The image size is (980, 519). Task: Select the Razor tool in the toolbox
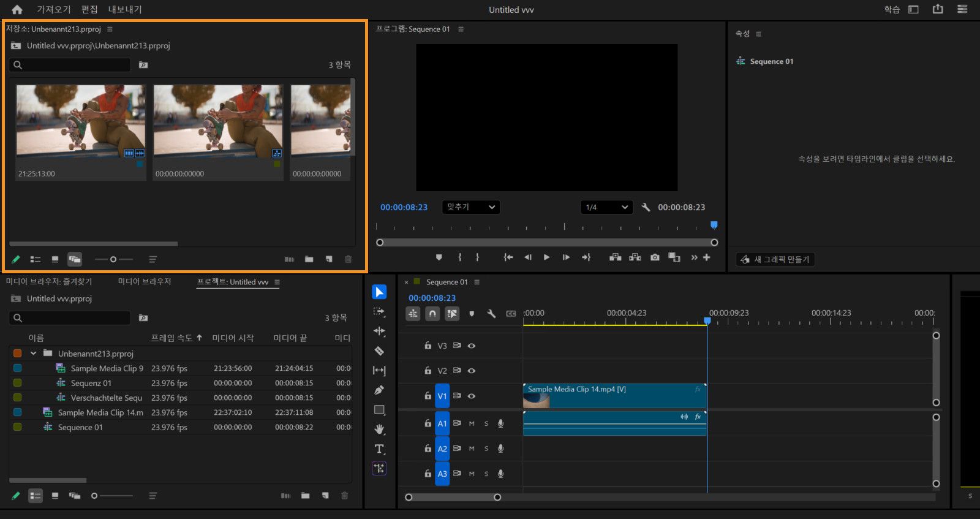click(379, 351)
